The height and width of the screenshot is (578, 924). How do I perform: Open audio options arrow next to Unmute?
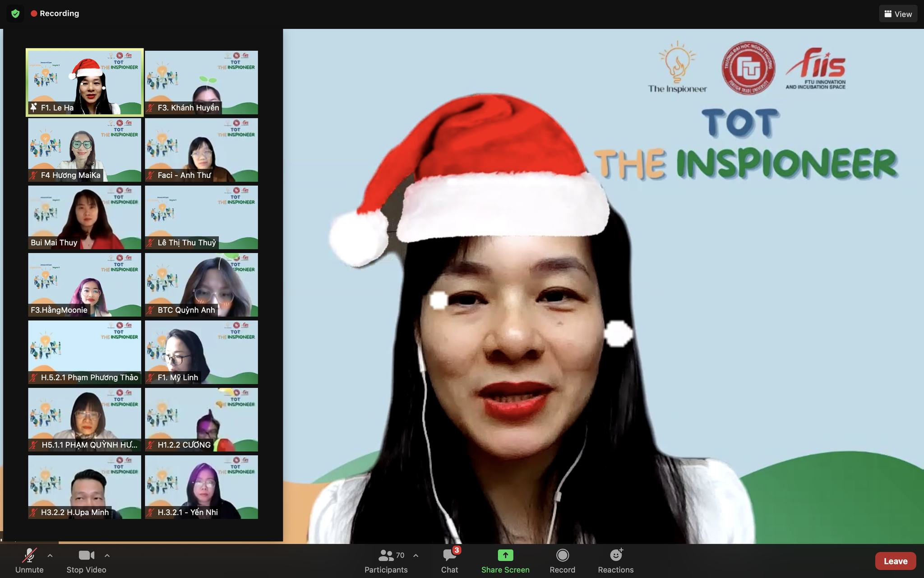point(50,555)
